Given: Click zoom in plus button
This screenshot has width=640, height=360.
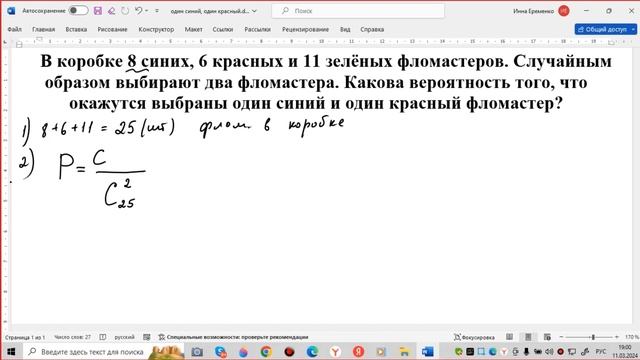Looking at the screenshot, I should pyautogui.click(x=617, y=337).
